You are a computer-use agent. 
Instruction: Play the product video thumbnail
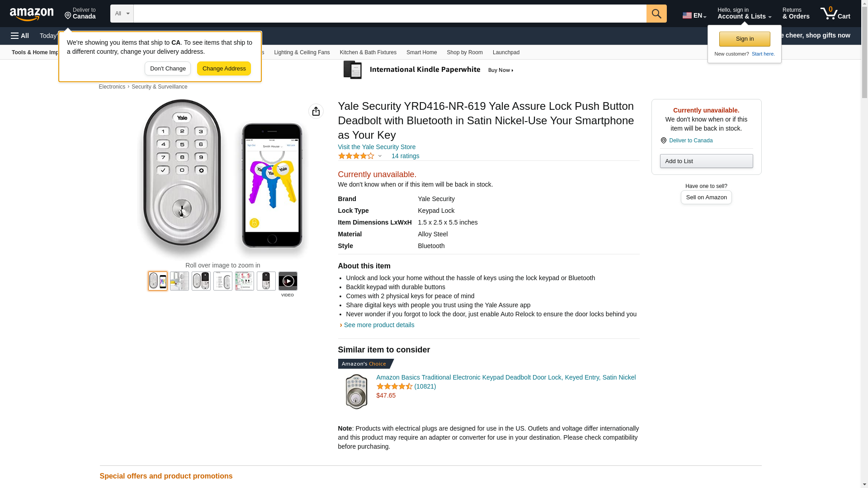288,281
